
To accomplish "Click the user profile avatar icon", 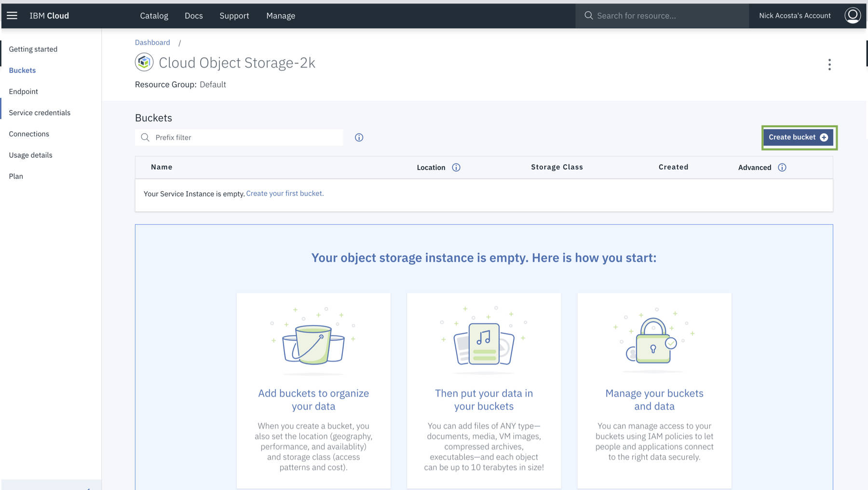I will pyautogui.click(x=853, y=15).
